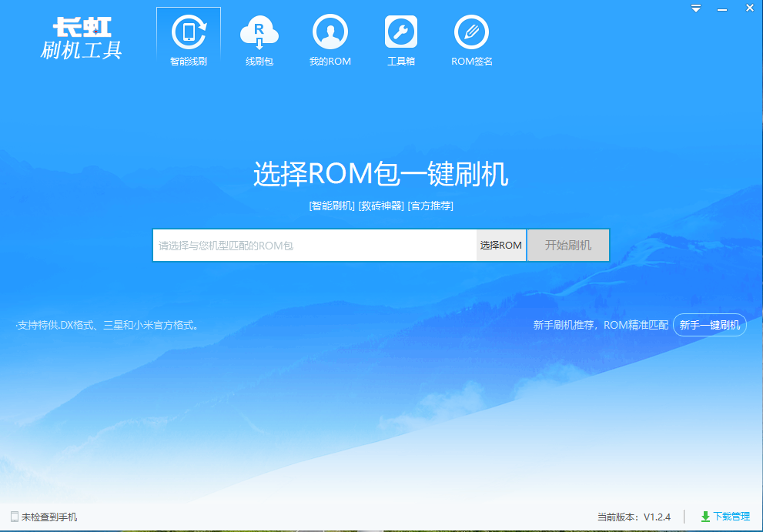Open 下载管理 download manager link
This screenshot has height=532, width=763.
(x=725, y=517)
